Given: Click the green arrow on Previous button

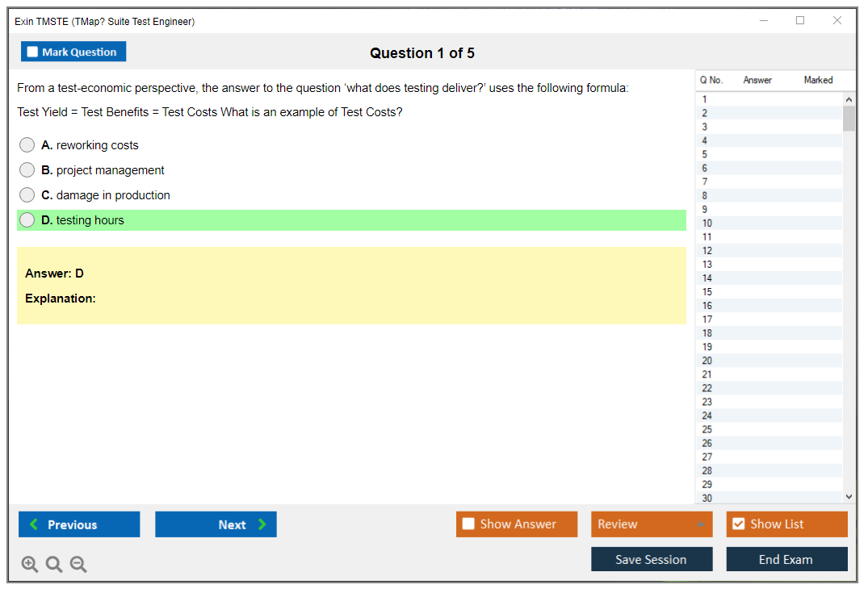Looking at the screenshot, I should (x=34, y=524).
